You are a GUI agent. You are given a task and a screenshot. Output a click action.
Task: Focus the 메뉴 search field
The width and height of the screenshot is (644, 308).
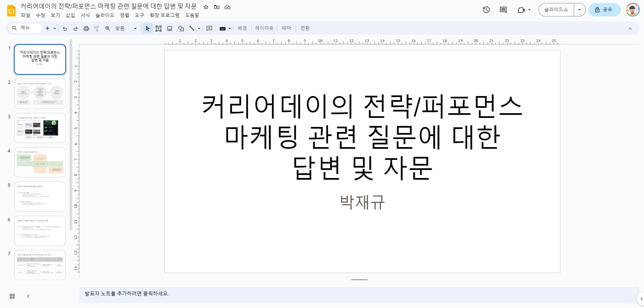pyautogui.click(x=25, y=29)
